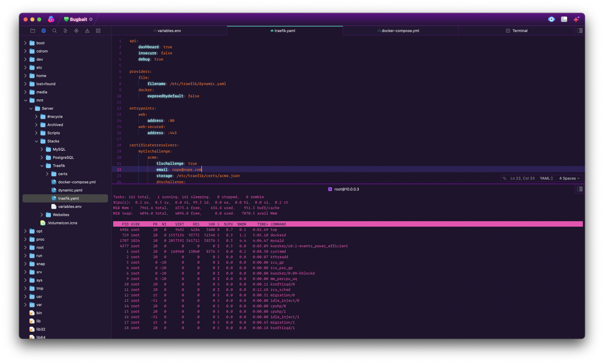
Task: Click the bin symlink icon
Action: [x=32, y=313]
